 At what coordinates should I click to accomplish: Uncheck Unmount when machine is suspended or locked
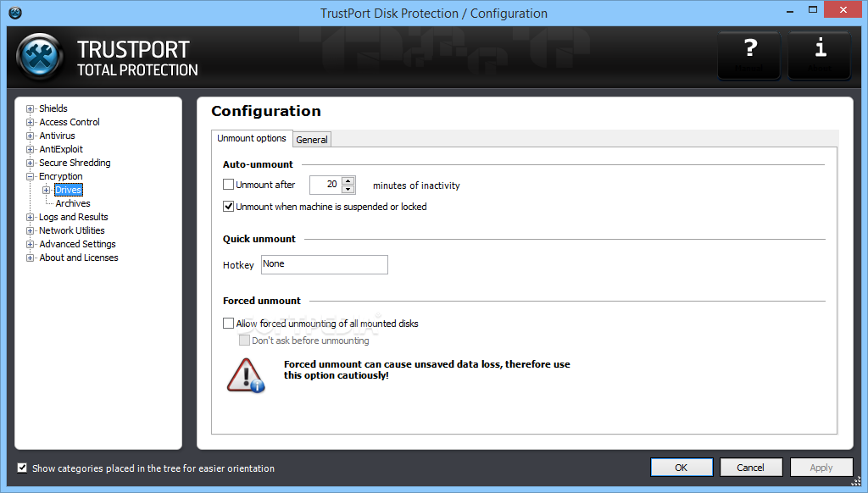[228, 207]
